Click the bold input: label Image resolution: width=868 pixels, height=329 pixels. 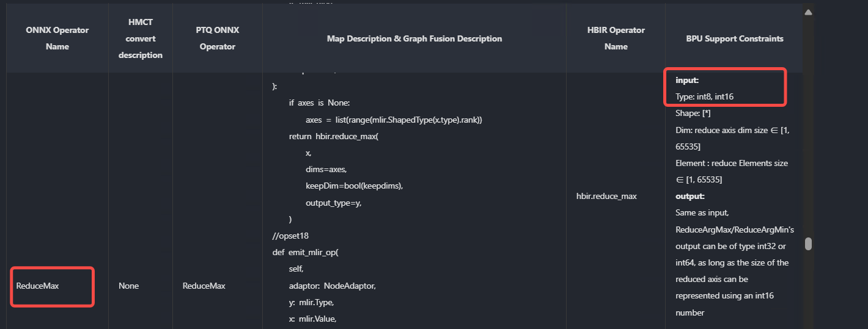(x=687, y=80)
